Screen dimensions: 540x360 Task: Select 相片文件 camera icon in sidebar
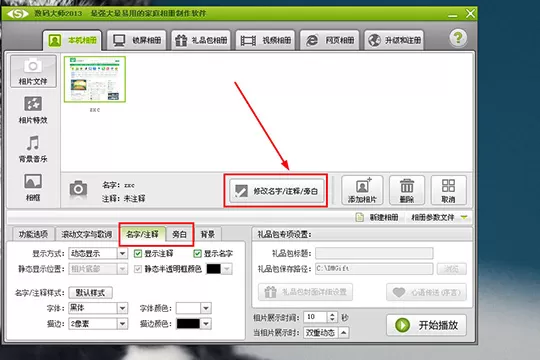tap(33, 71)
